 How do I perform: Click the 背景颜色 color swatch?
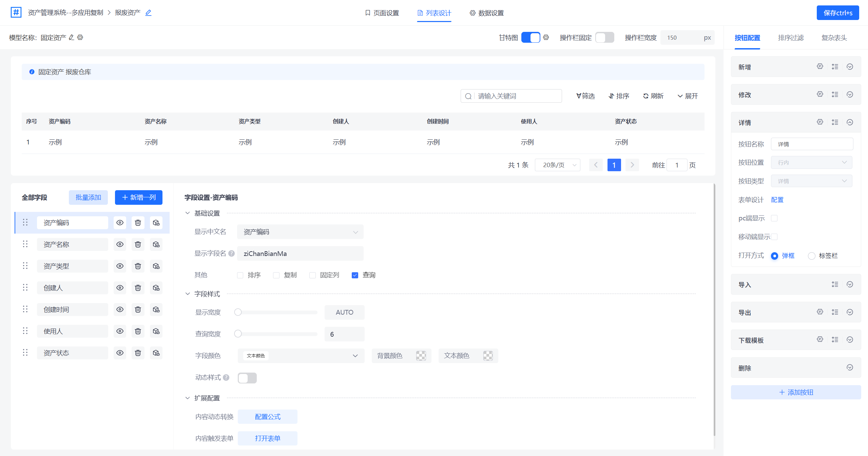coord(421,356)
